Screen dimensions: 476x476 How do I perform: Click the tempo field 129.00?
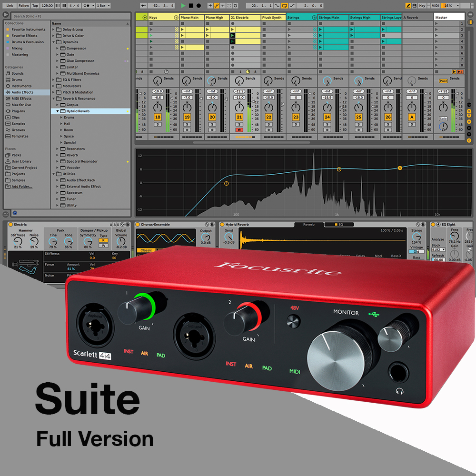point(47,5)
